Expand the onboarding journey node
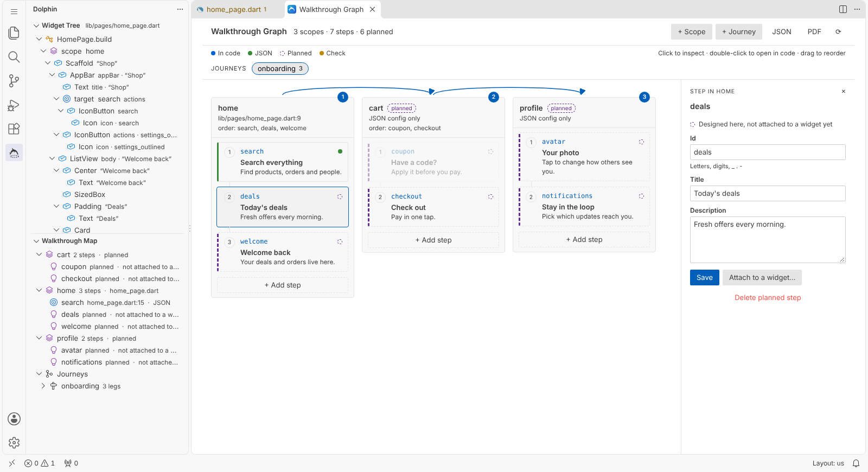 coord(43,386)
